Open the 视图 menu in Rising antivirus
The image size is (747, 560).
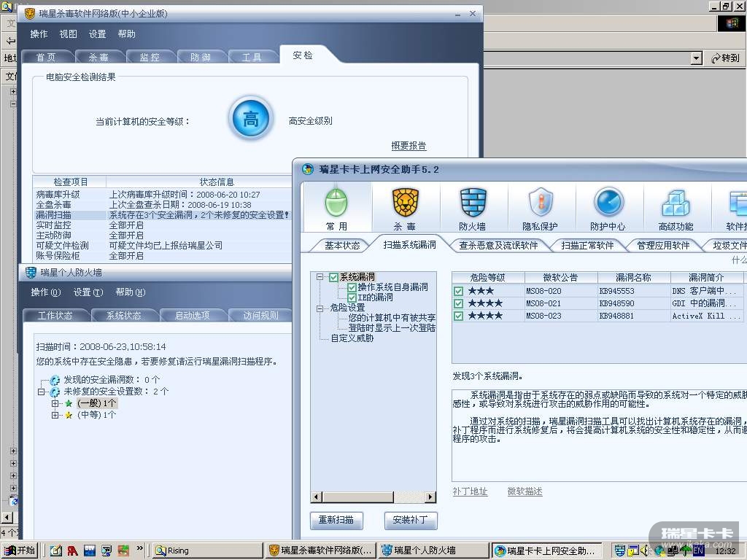pyautogui.click(x=68, y=34)
